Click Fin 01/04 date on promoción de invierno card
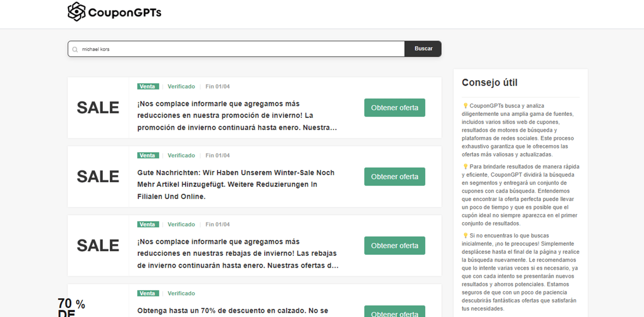 point(218,87)
